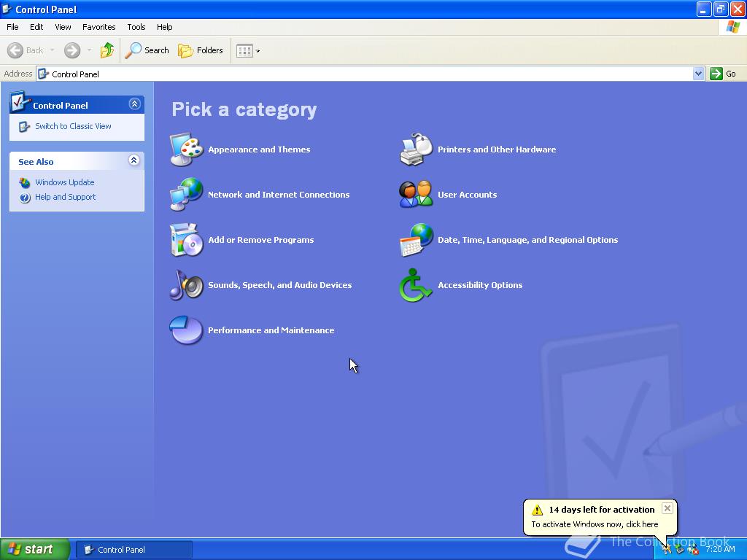Click the activation balloon message text
The image size is (747, 560).
[595, 524]
